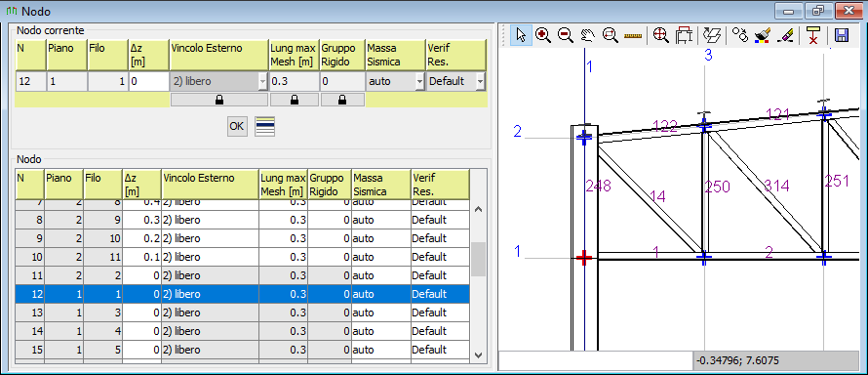Screen dimensions: 868x375
Task: Click the Vincolo Esterno header in Nodo list
Action: pyautogui.click(x=210, y=185)
